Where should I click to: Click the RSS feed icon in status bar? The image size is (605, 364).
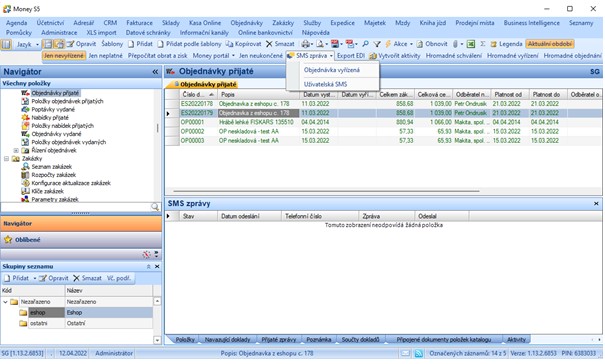pyautogui.click(x=419, y=354)
